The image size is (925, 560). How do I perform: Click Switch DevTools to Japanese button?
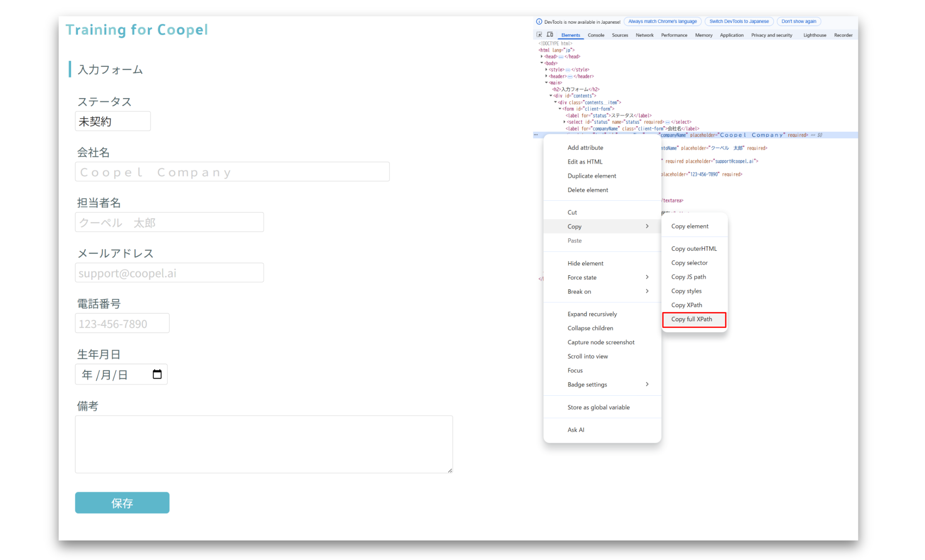point(739,22)
